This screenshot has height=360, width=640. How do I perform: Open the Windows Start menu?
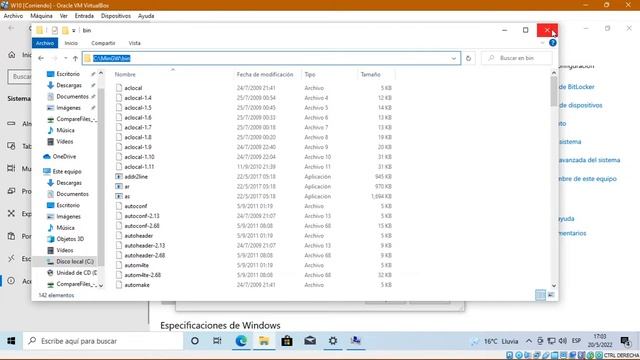(x=11, y=341)
